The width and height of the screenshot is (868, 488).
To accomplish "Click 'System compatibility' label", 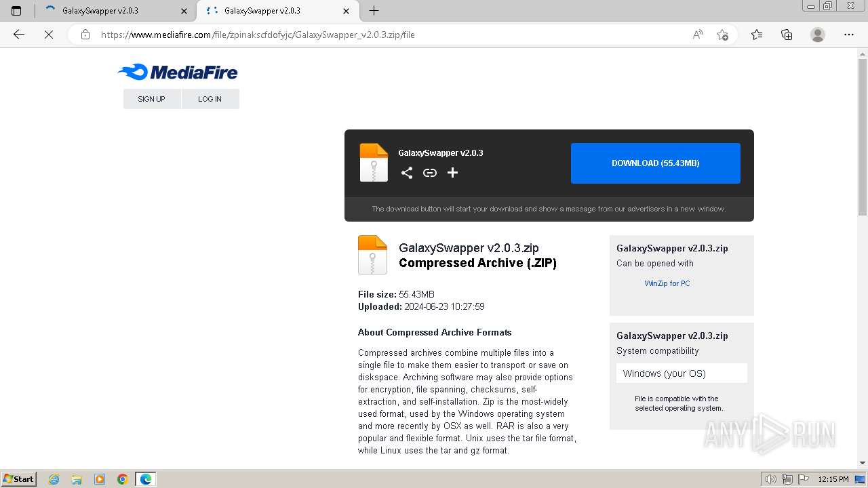I will point(657,350).
